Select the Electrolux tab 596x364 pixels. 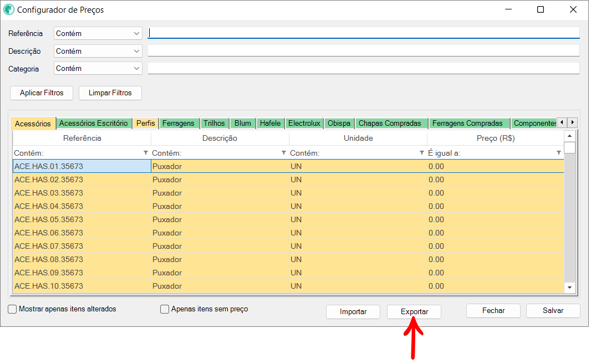coord(304,123)
